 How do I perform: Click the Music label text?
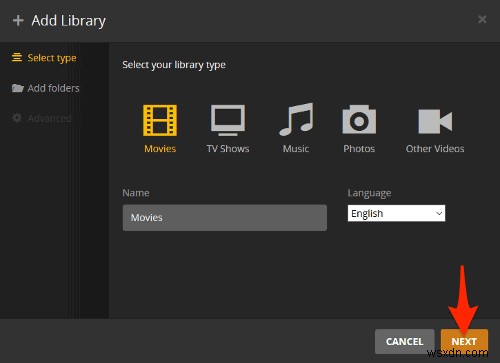[296, 149]
